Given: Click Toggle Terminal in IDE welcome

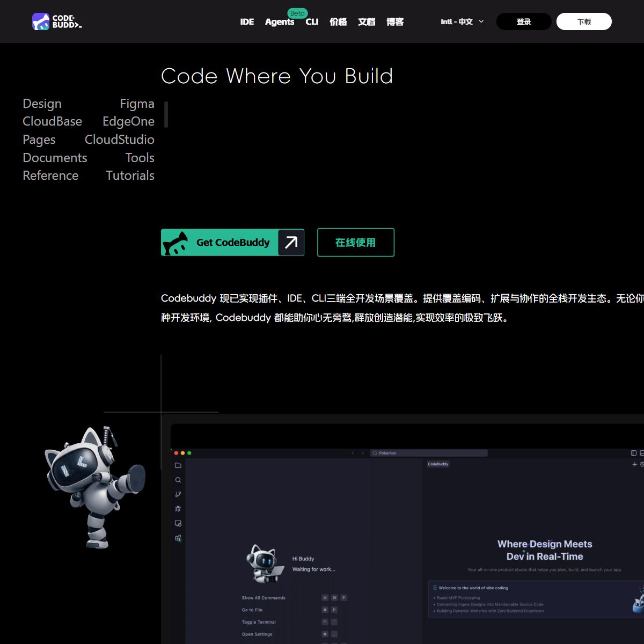Looking at the screenshot, I should [259, 622].
